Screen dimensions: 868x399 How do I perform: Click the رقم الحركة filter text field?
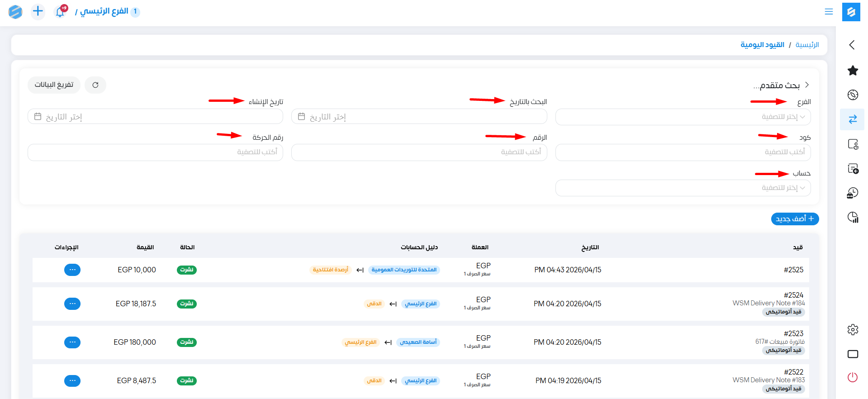click(x=155, y=152)
